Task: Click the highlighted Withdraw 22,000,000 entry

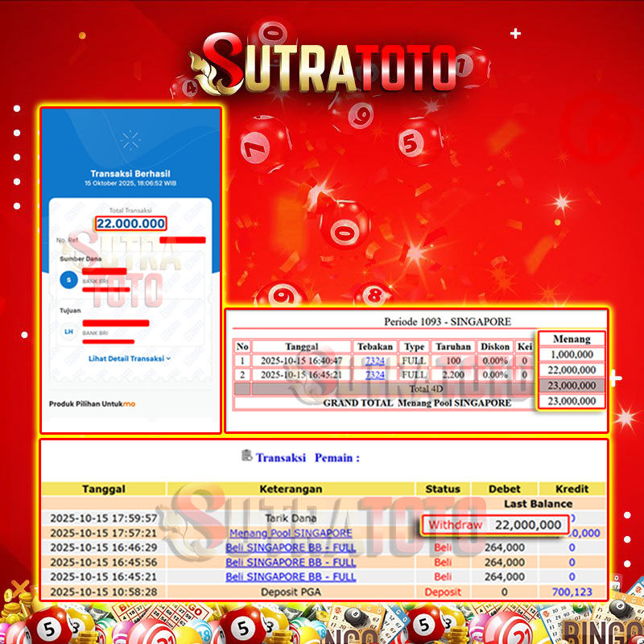Action: [494, 525]
